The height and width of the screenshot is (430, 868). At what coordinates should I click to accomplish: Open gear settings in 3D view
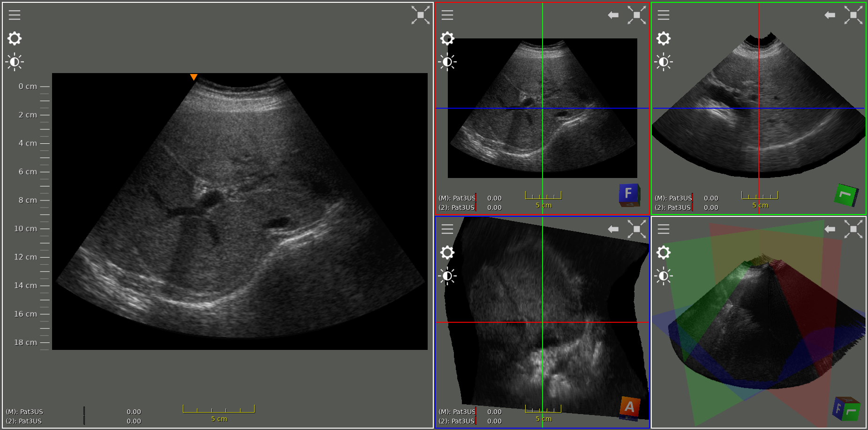(x=664, y=252)
